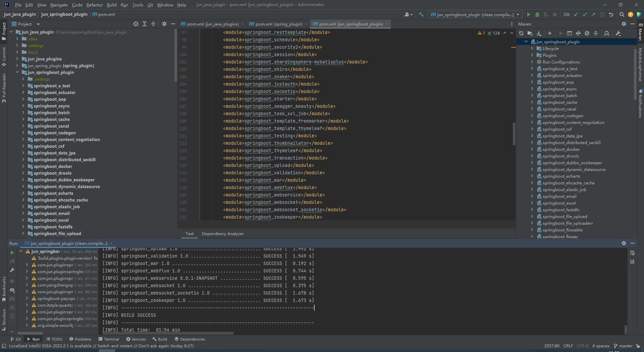Hide the Project tool window
This screenshot has height=352, width=644.
pyautogui.click(x=173, y=24)
